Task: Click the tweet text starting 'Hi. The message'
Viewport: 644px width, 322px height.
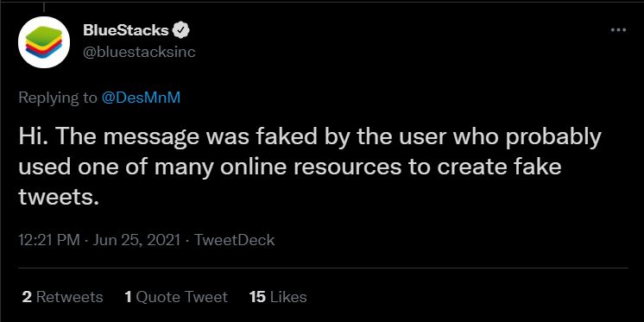Action: (310, 167)
